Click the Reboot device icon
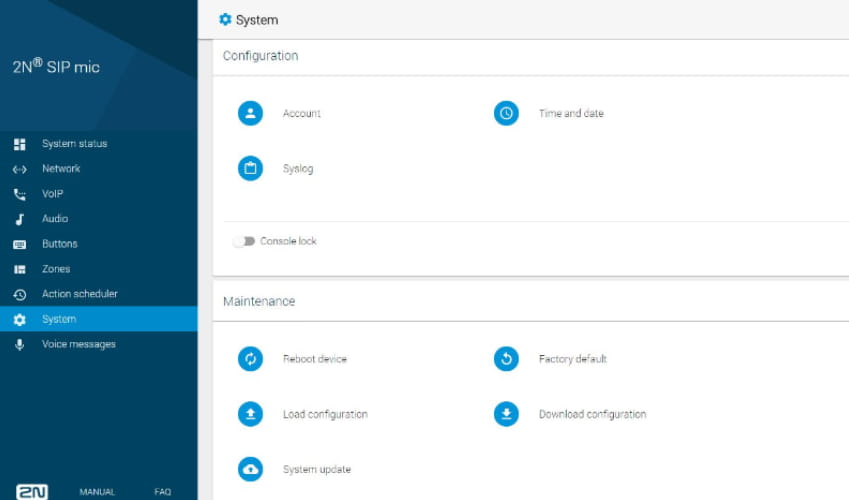 [x=250, y=359]
